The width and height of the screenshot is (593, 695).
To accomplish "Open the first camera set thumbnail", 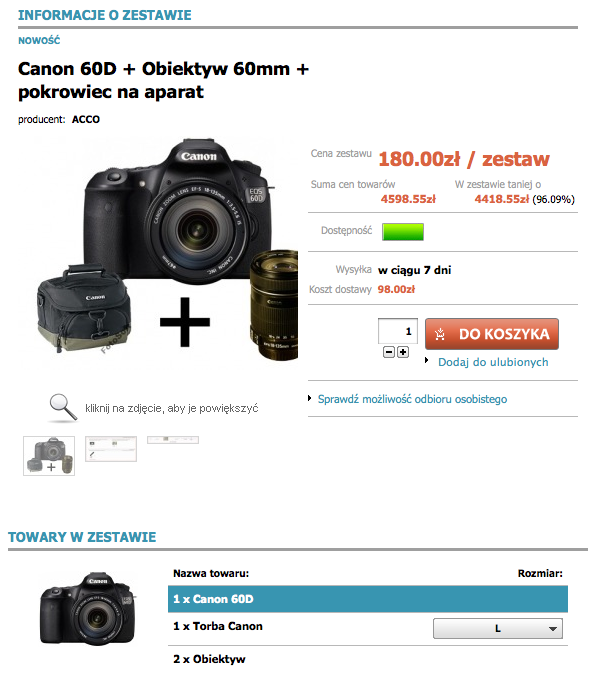I will click(x=49, y=456).
